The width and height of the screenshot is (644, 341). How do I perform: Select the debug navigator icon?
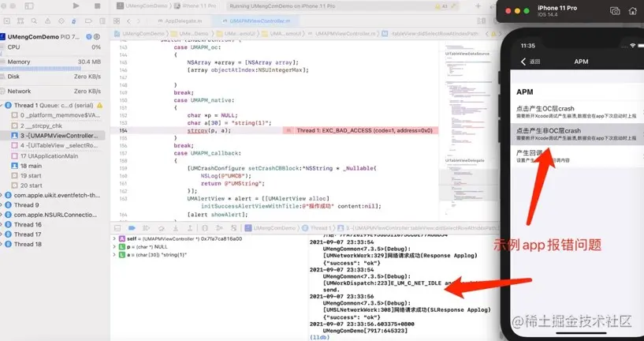[x=74, y=21]
